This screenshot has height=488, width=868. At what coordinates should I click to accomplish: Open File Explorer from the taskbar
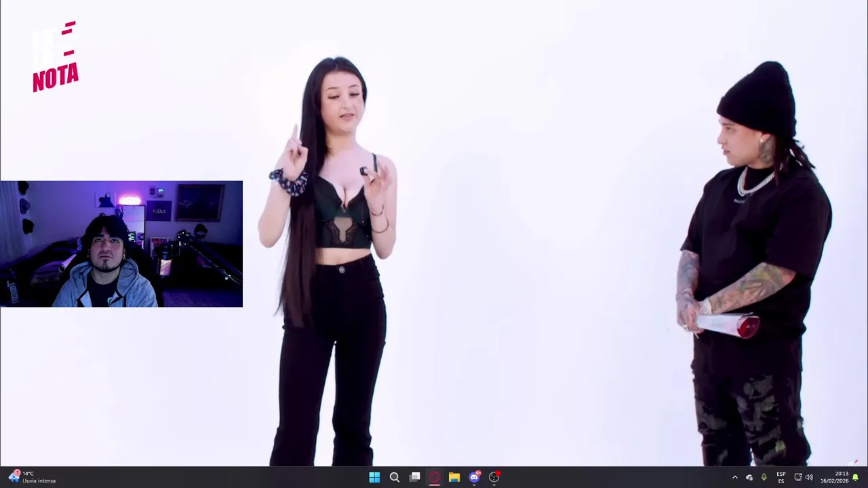454,477
